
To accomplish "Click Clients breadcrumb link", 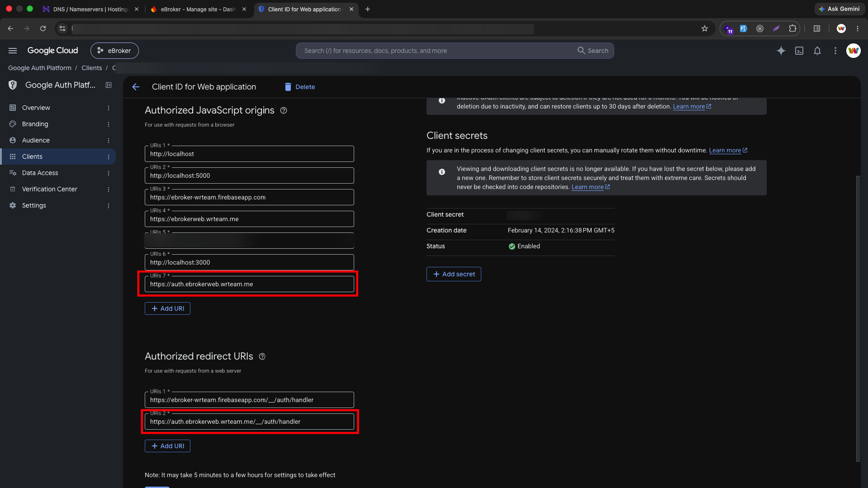I will pos(91,68).
